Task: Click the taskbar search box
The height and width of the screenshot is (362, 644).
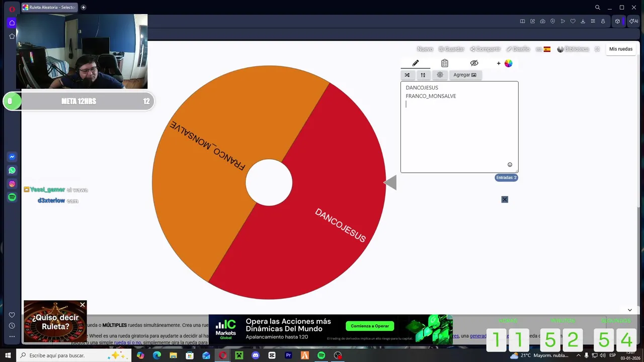Action: [x=74, y=355]
